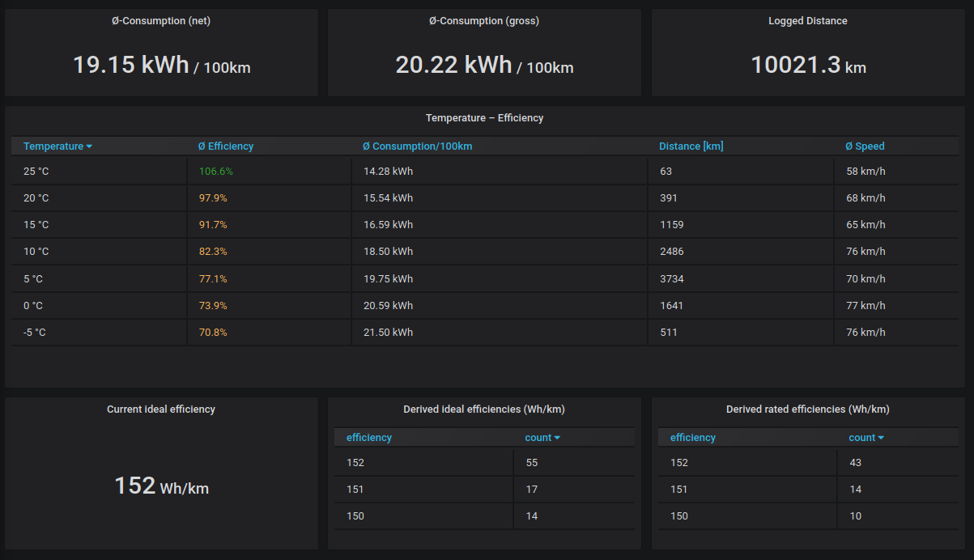Image resolution: width=974 pixels, height=560 pixels.
Task: Click the 16.59 kWh consumption cell
Action: pos(500,225)
